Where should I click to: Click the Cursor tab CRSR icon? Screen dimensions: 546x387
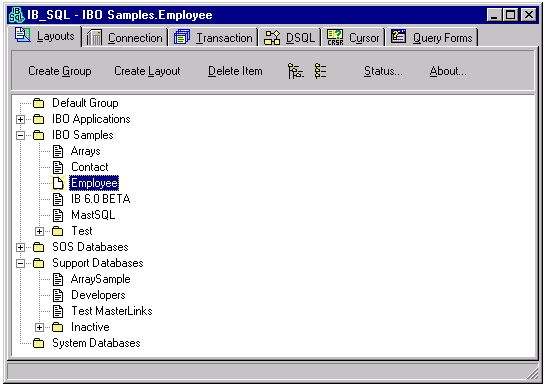tap(335, 37)
